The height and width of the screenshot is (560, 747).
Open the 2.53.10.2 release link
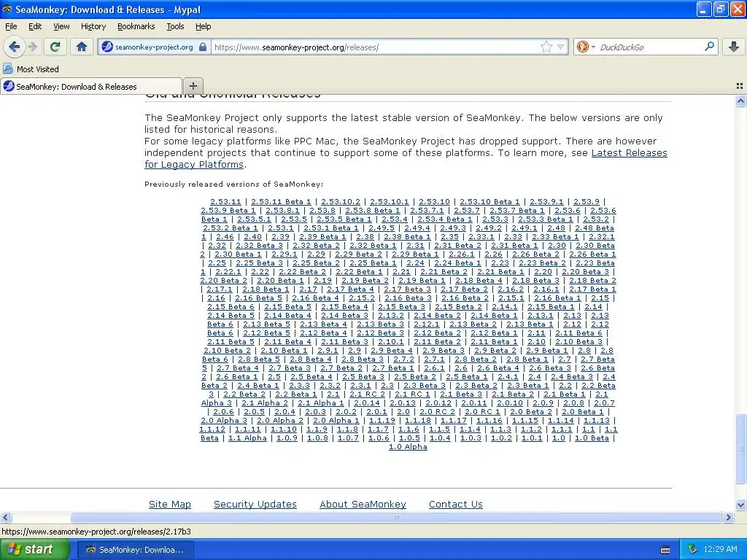[x=340, y=201]
